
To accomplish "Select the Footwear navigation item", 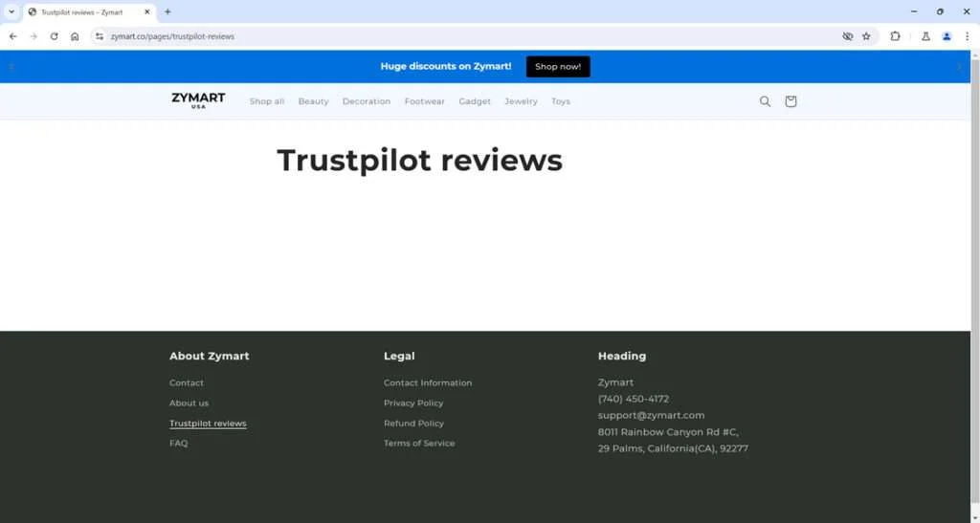I will (424, 101).
